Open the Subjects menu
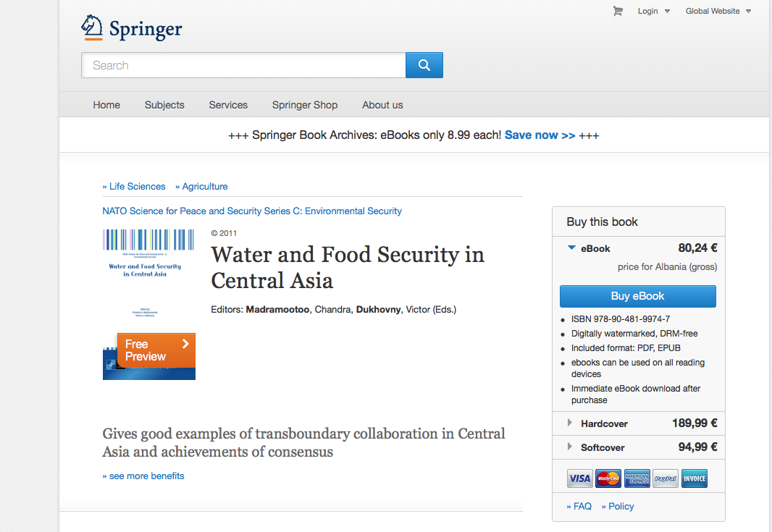The image size is (772, 532). click(x=164, y=105)
